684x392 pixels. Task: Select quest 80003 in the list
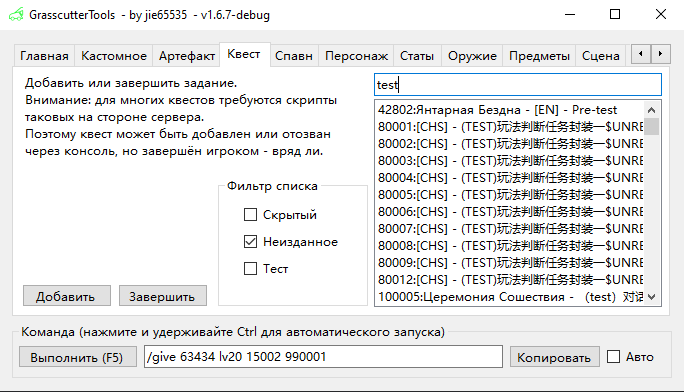pyautogui.click(x=510, y=161)
